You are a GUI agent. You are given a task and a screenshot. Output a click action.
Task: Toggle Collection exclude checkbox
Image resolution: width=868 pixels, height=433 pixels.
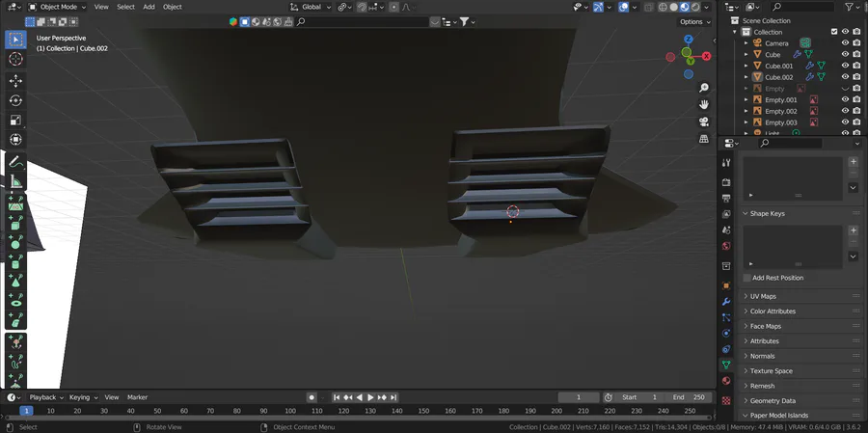(834, 32)
